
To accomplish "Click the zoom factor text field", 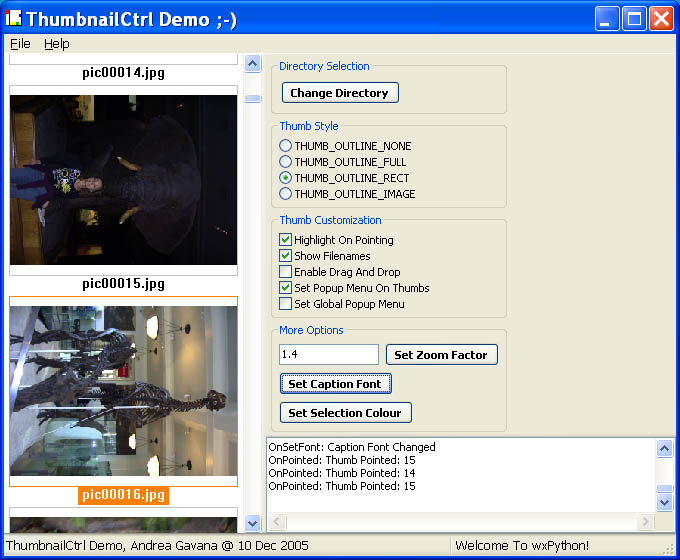I will 329,355.
